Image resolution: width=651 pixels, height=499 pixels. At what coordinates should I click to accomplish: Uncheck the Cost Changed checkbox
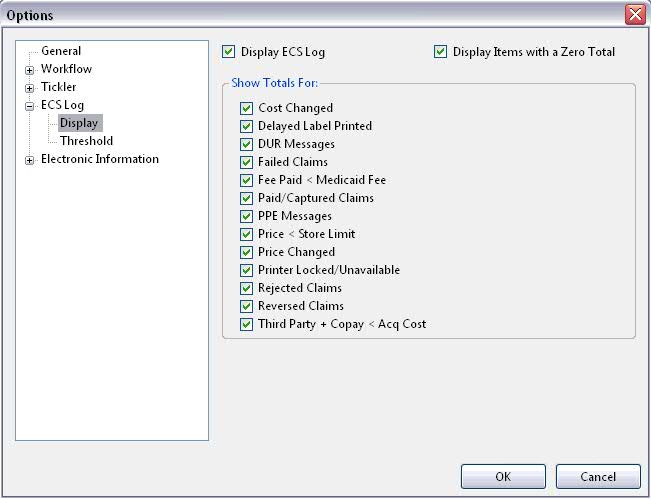tap(246, 108)
